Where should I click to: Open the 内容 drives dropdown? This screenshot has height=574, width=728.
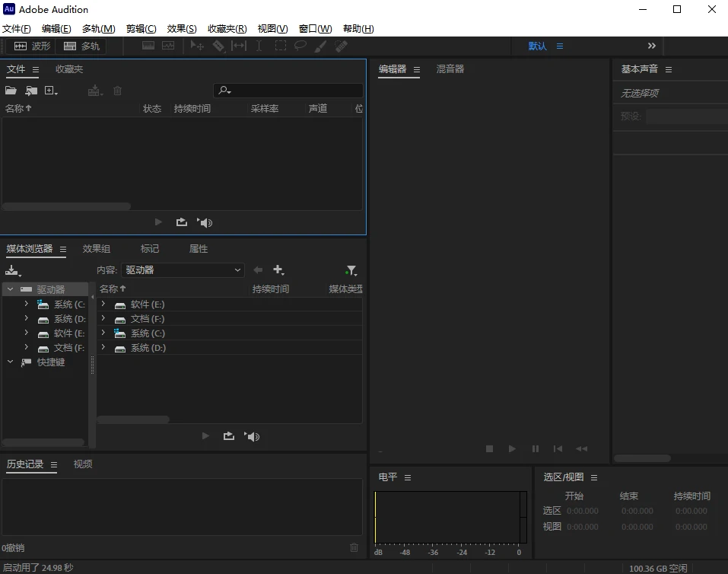click(x=183, y=270)
